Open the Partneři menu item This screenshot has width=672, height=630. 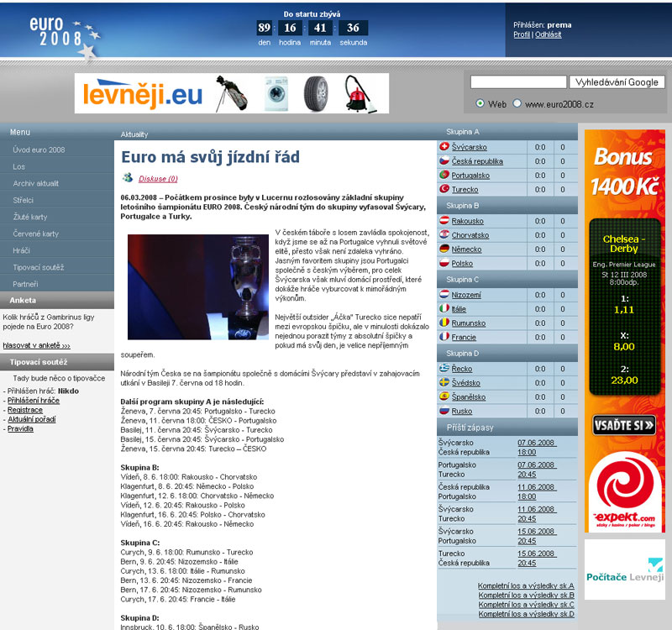coord(25,284)
